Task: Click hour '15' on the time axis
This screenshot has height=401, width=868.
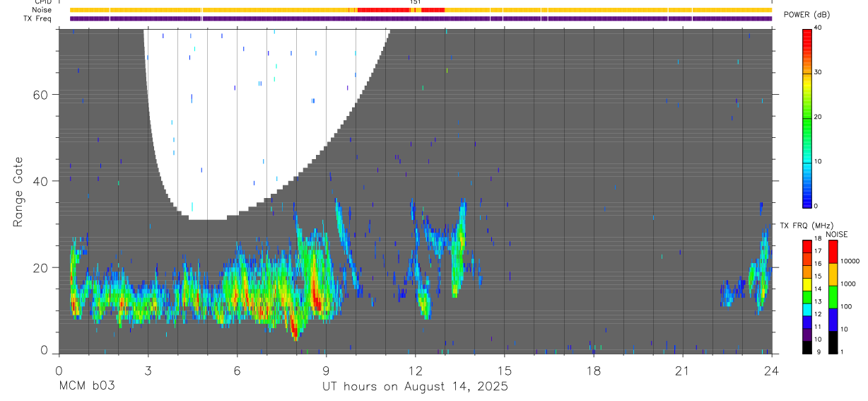Action: pos(505,370)
